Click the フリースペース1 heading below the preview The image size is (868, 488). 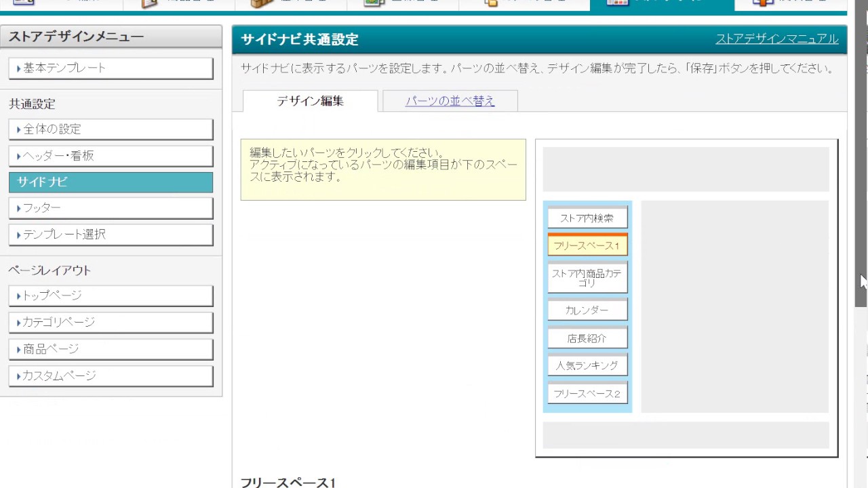288,482
